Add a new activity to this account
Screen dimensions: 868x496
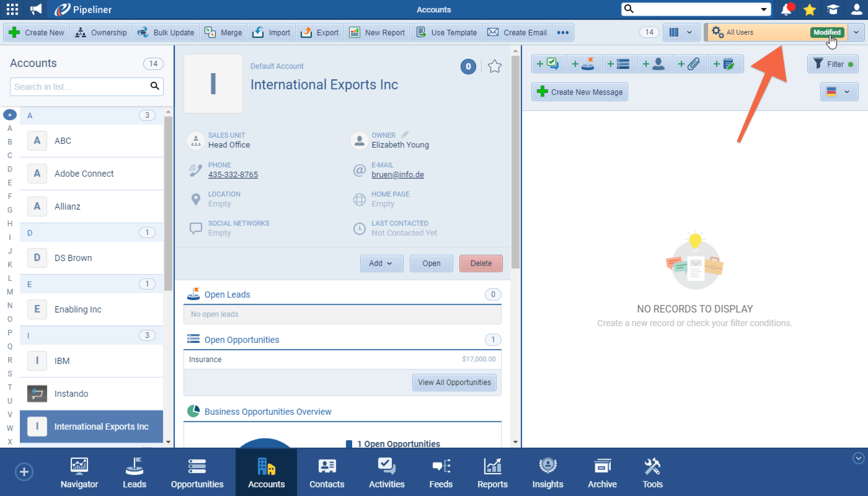tap(548, 63)
